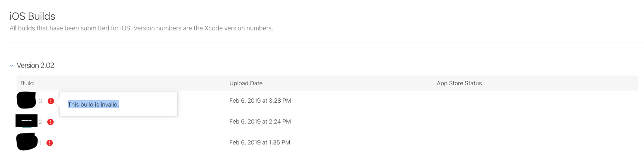The height and width of the screenshot is (163, 644).
Task: Click the Upload Date column header
Action: [246, 83]
